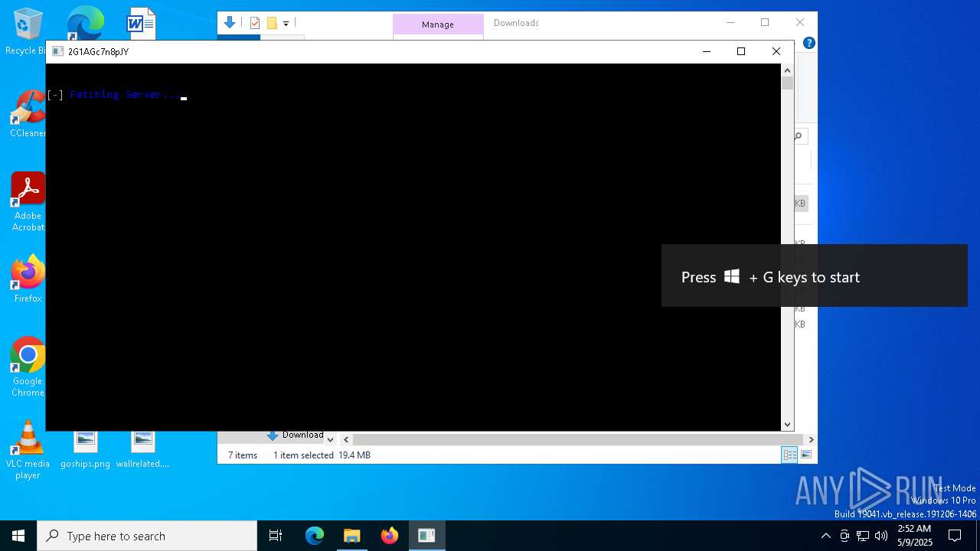This screenshot has width=980, height=551.
Task: Open the Google Chrome desktop shortcut
Action: pos(28,367)
